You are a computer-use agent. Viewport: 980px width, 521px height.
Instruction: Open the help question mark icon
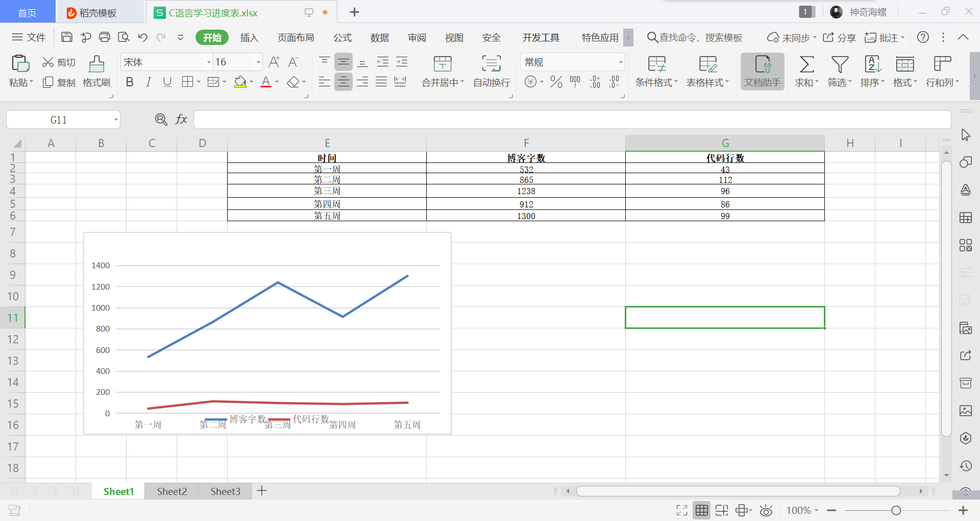click(x=923, y=37)
